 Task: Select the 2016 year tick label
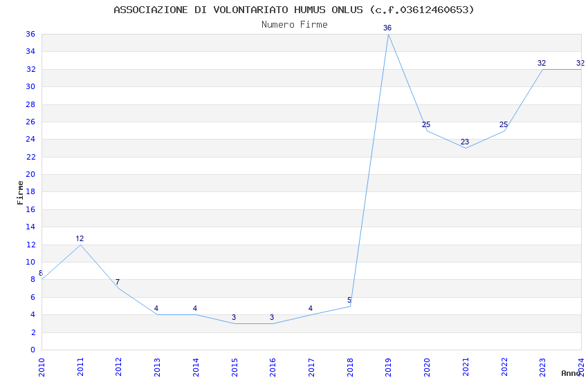pos(273,368)
